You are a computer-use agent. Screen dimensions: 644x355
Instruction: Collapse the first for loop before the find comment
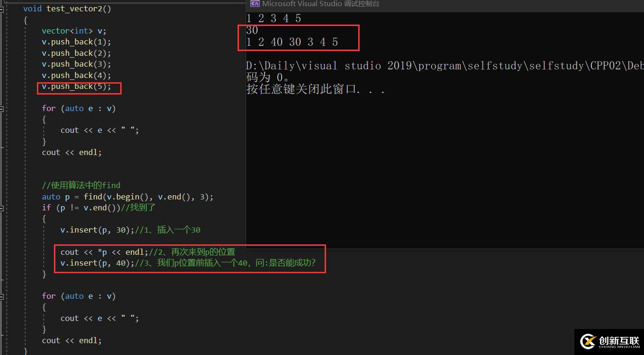1,108
